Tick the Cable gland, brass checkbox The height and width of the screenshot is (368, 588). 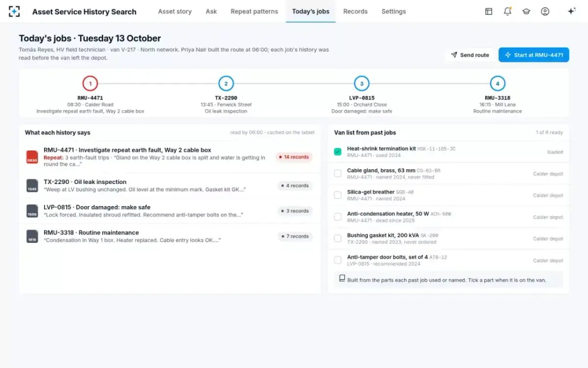click(x=338, y=173)
